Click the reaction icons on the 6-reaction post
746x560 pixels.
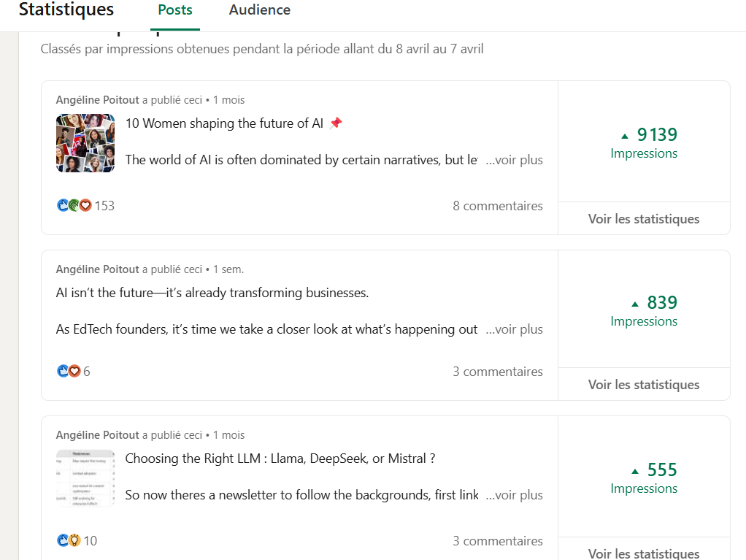pyautogui.click(x=69, y=372)
